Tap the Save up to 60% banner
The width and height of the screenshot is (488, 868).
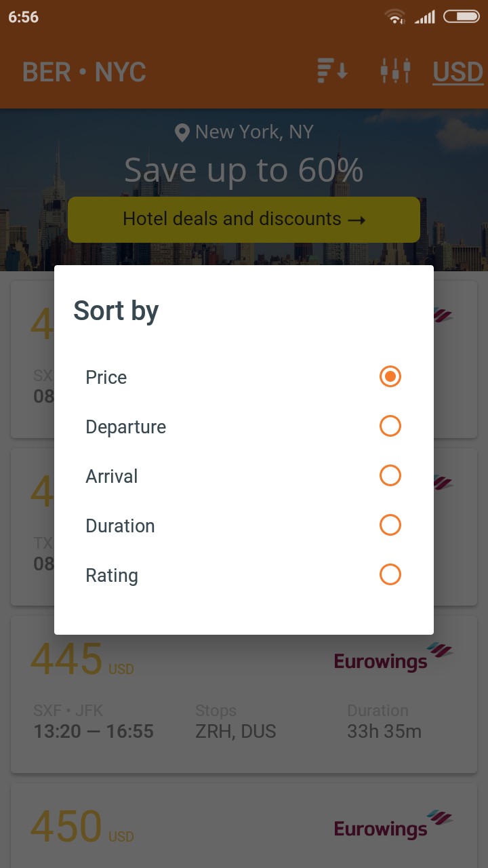tap(244, 170)
